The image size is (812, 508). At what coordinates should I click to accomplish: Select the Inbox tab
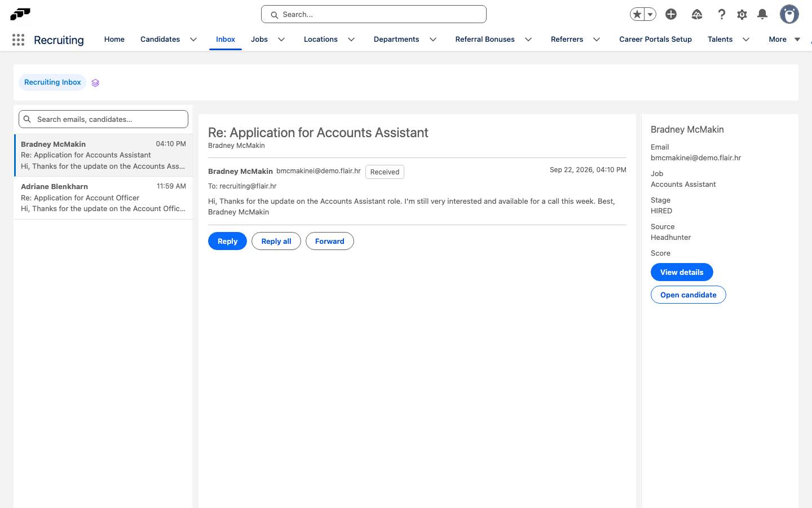tap(226, 40)
